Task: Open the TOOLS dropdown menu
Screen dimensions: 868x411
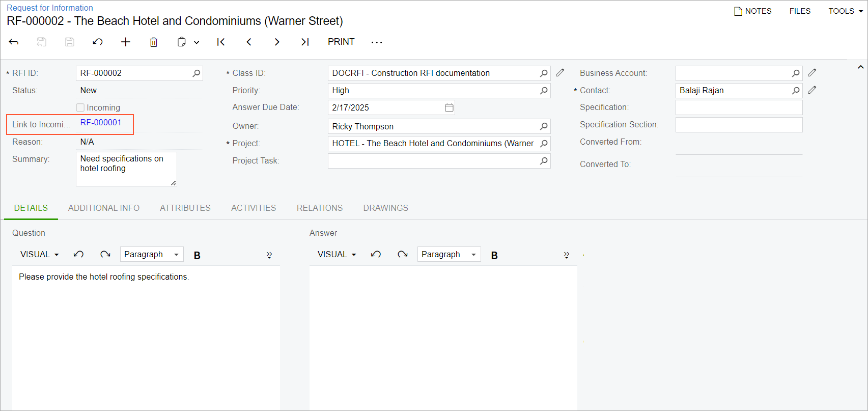Action: click(x=845, y=11)
